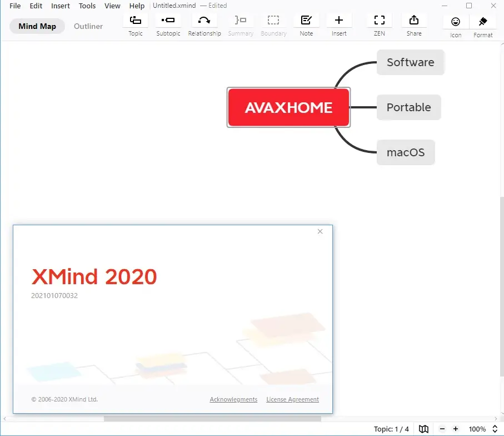Select the Portable topic node
The height and width of the screenshot is (436, 504).
coord(408,107)
